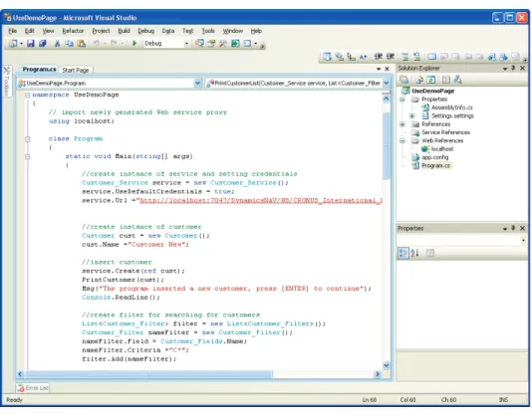Click View Code icon in Solution Explorer

(x=445, y=80)
